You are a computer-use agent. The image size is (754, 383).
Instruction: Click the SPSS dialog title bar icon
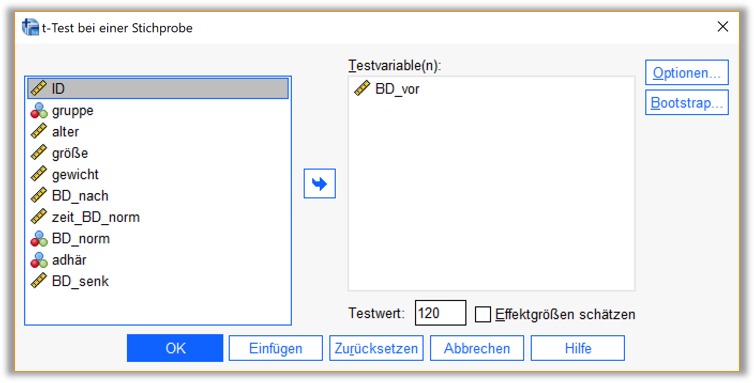[30, 27]
